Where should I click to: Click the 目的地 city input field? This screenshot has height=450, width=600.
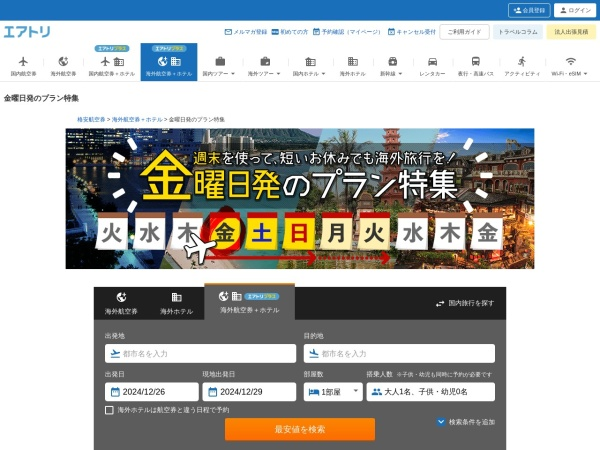(x=399, y=354)
